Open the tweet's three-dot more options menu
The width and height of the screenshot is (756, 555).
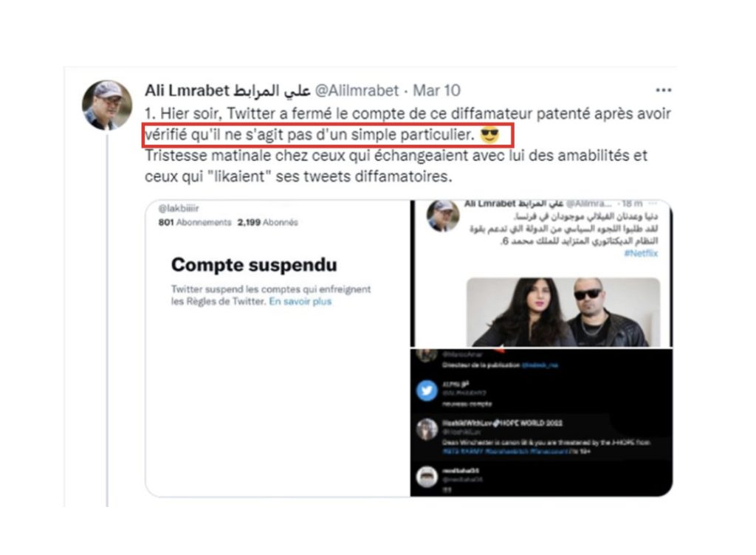(664, 90)
